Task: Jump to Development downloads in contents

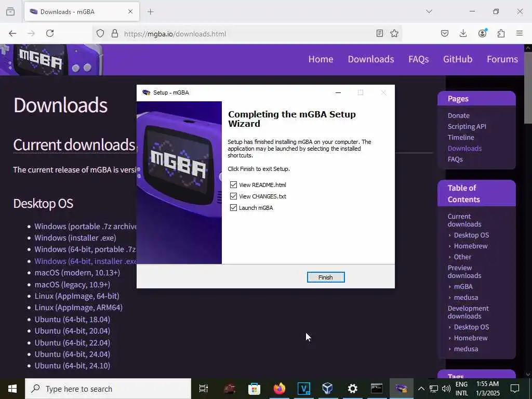Action: tap(468, 312)
